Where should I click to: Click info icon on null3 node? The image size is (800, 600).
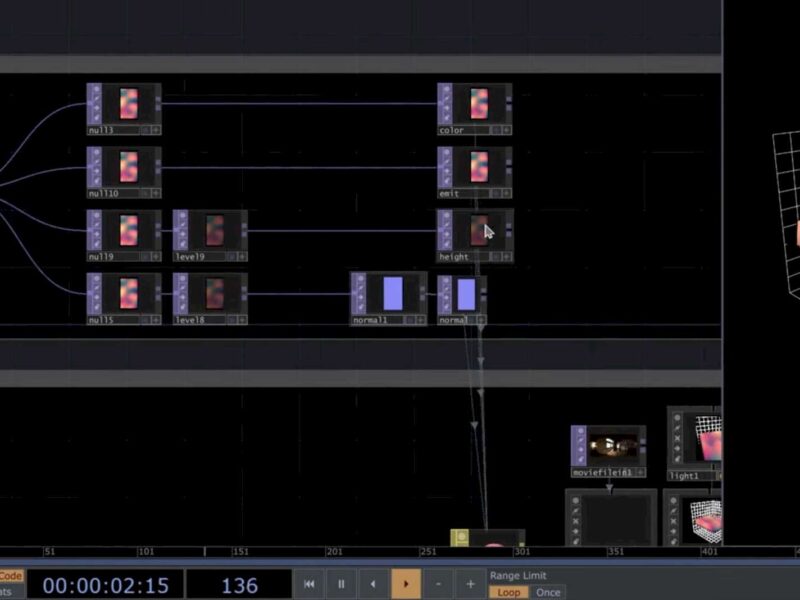pos(146,130)
